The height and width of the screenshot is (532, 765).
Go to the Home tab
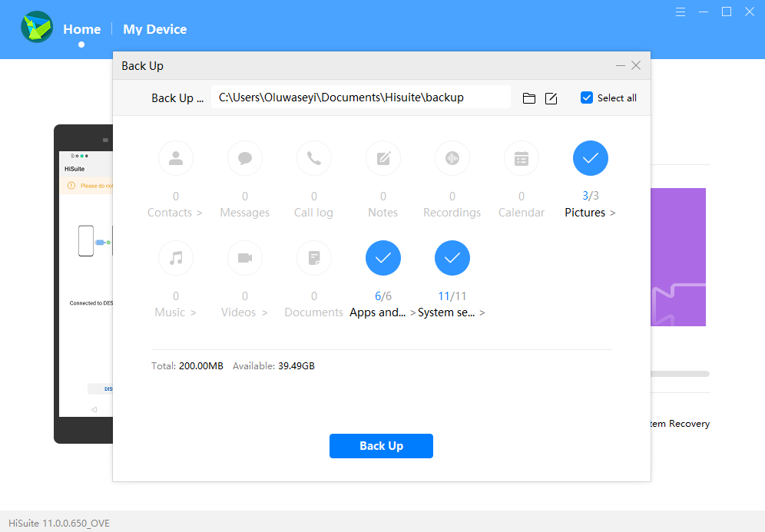81,28
